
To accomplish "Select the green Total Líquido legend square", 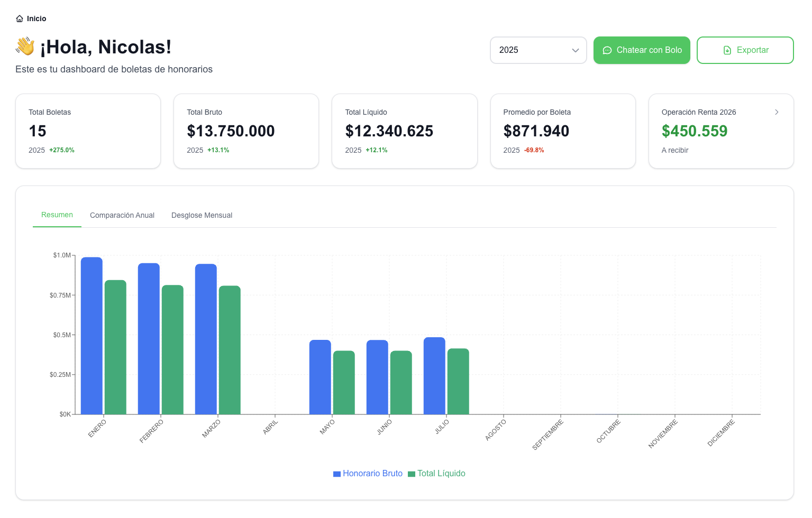I will tap(411, 474).
